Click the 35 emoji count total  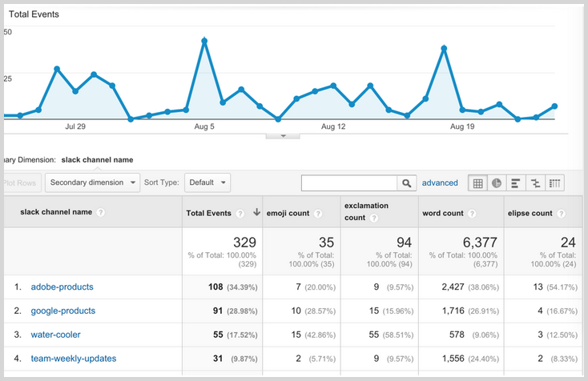tap(326, 243)
